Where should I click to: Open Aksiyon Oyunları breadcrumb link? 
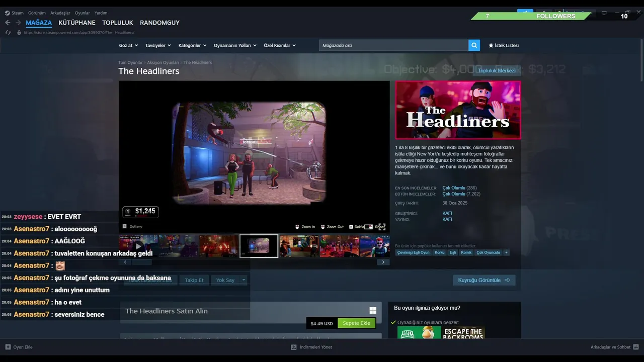163,63
